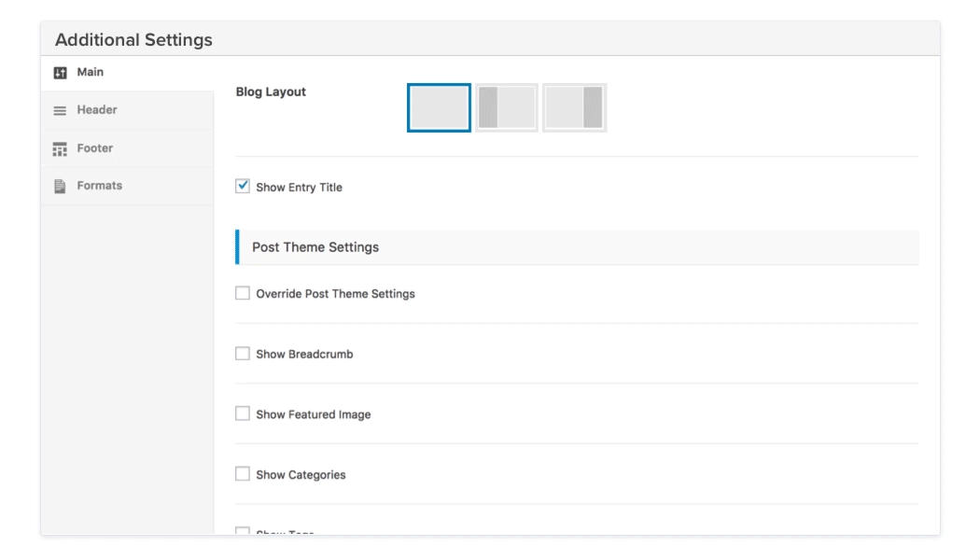
Task: Enable Override Post Theme Settings checkbox
Action: coord(243,293)
